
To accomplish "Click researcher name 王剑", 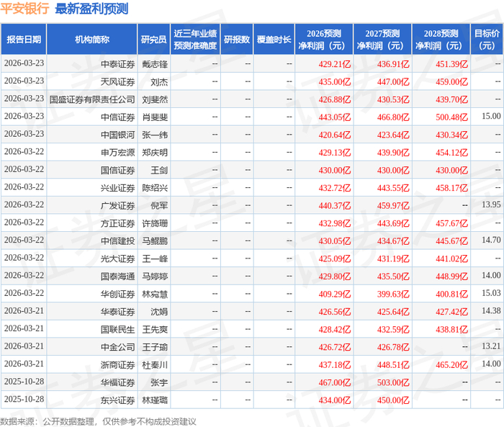I will pyautogui.click(x=159, y=171).
